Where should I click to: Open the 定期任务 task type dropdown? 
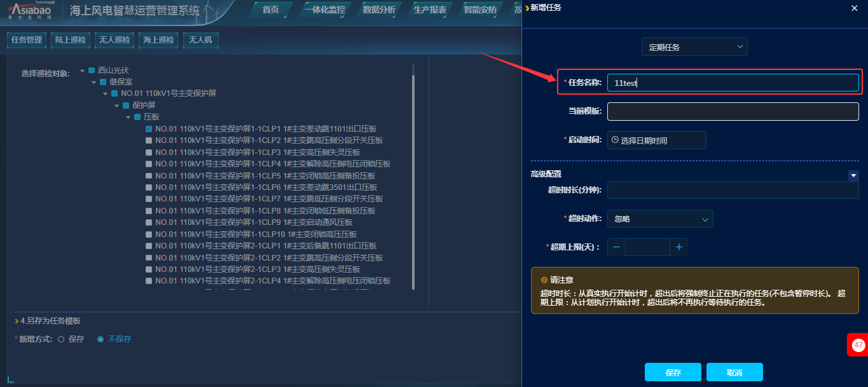pos(694,47)
